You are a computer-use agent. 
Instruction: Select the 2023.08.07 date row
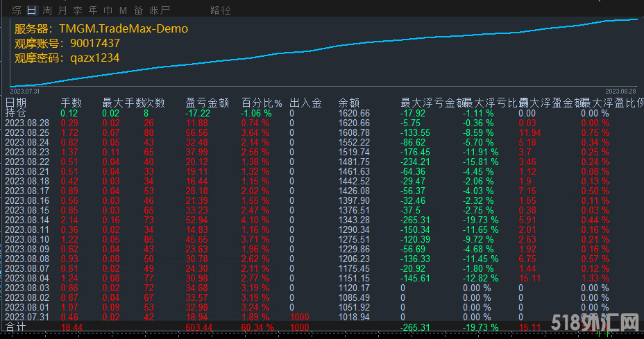click(x=26, y=269)
